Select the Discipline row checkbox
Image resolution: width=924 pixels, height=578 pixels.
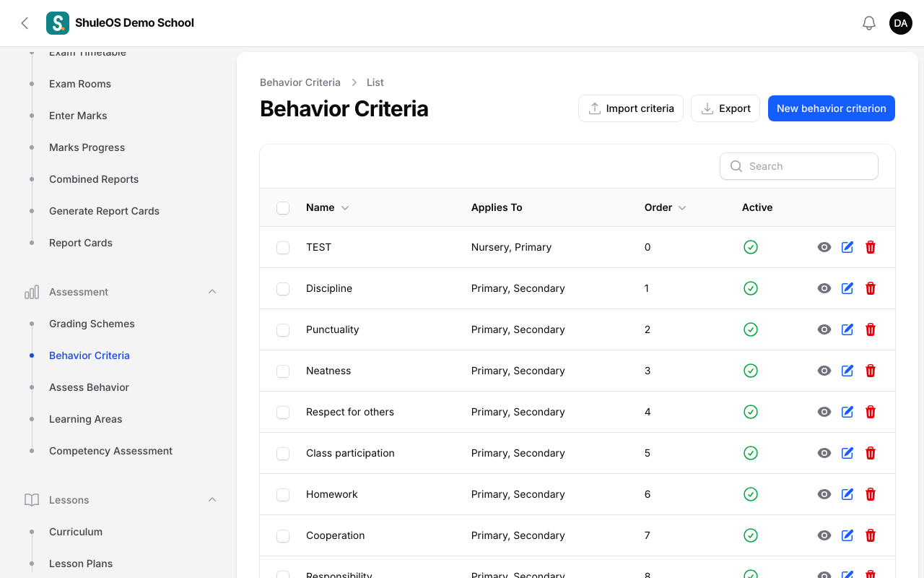point(283,289)
